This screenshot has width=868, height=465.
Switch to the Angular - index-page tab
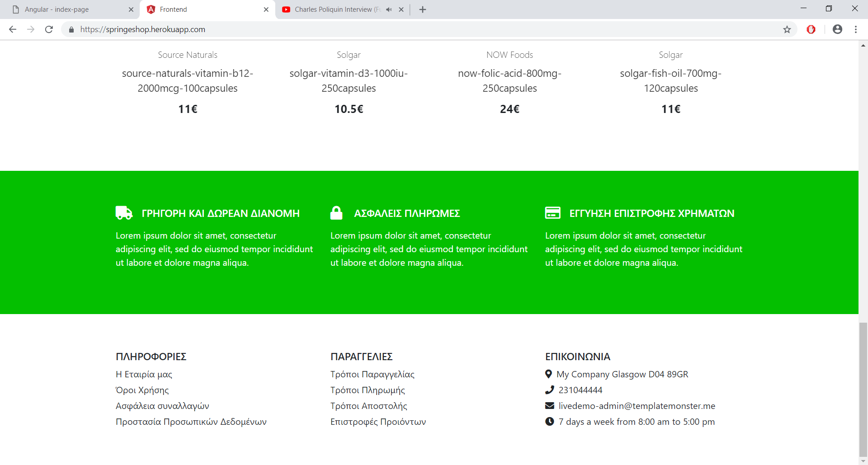pyautogui.click(x=70, y=9)
